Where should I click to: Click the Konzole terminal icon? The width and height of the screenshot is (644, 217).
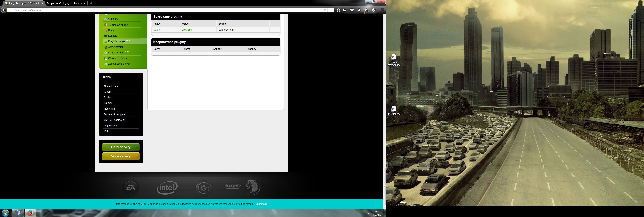106,36
